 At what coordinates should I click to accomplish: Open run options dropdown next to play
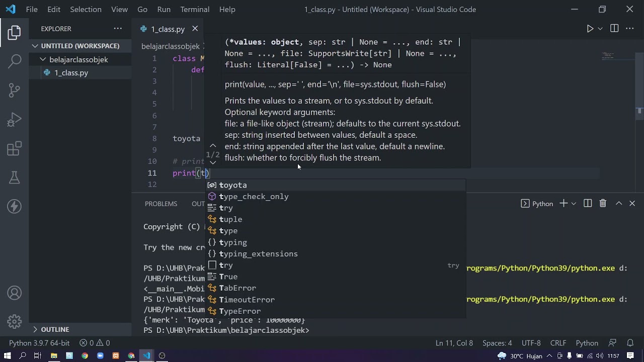click(x=600, y=29)
